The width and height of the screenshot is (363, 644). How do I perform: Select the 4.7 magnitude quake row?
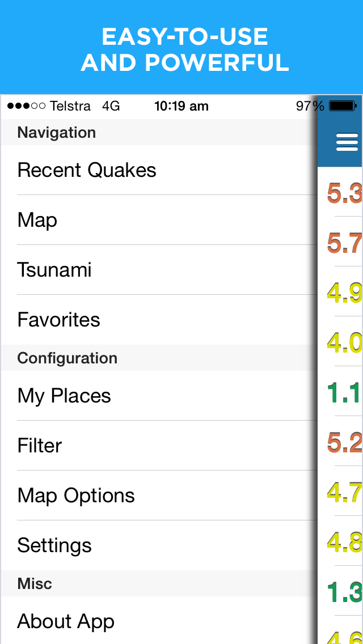[340, 490]
